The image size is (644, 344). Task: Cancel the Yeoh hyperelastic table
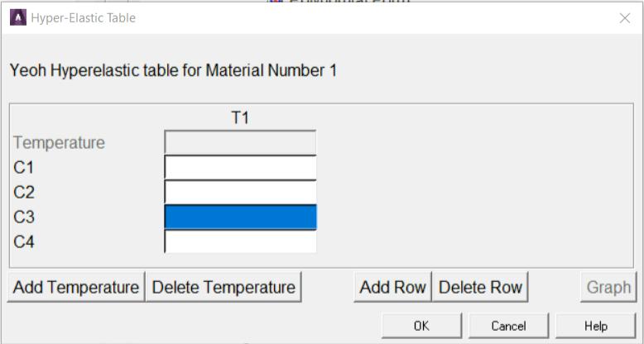click(x=508, y=326)
